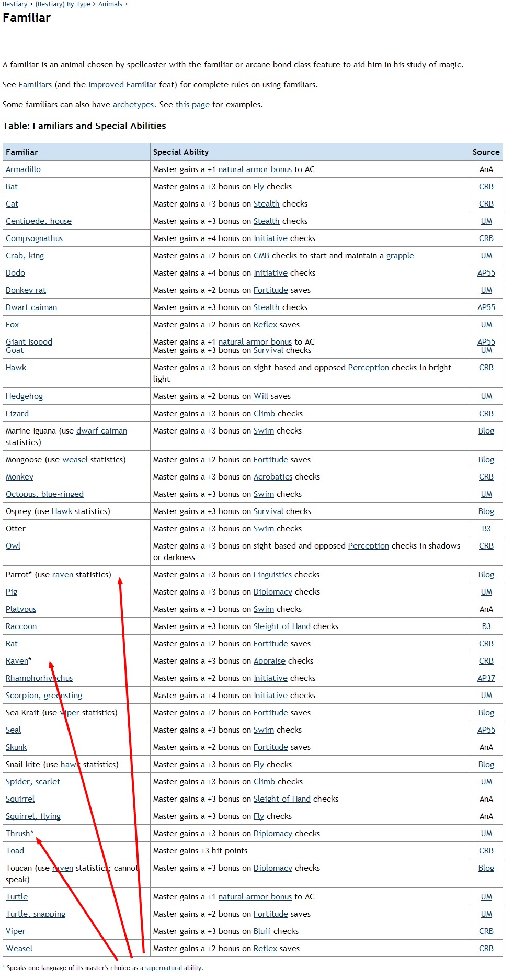525x980 pixels.
Task: Click the supernatural link in footnote
Action: [164, 968]
